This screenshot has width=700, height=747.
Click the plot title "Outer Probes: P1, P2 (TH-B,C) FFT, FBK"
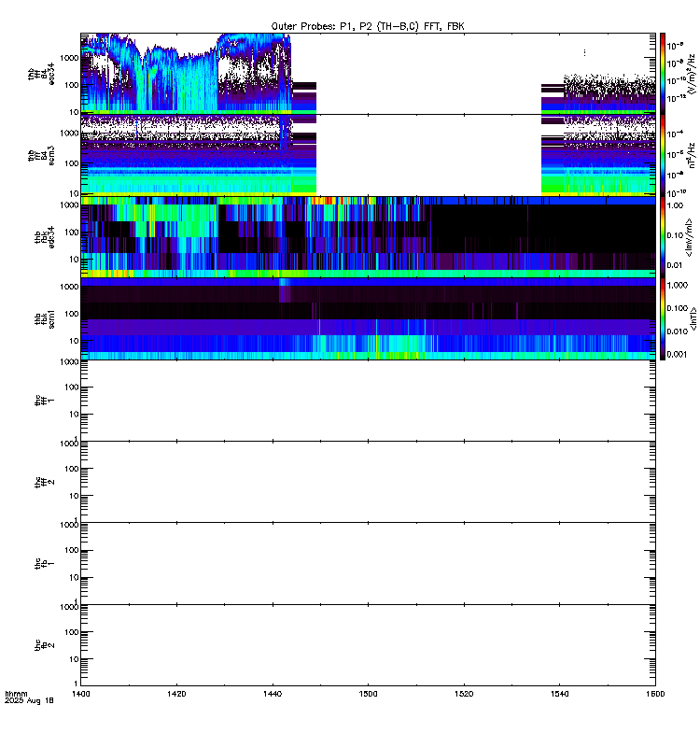(x=368, y=27)
